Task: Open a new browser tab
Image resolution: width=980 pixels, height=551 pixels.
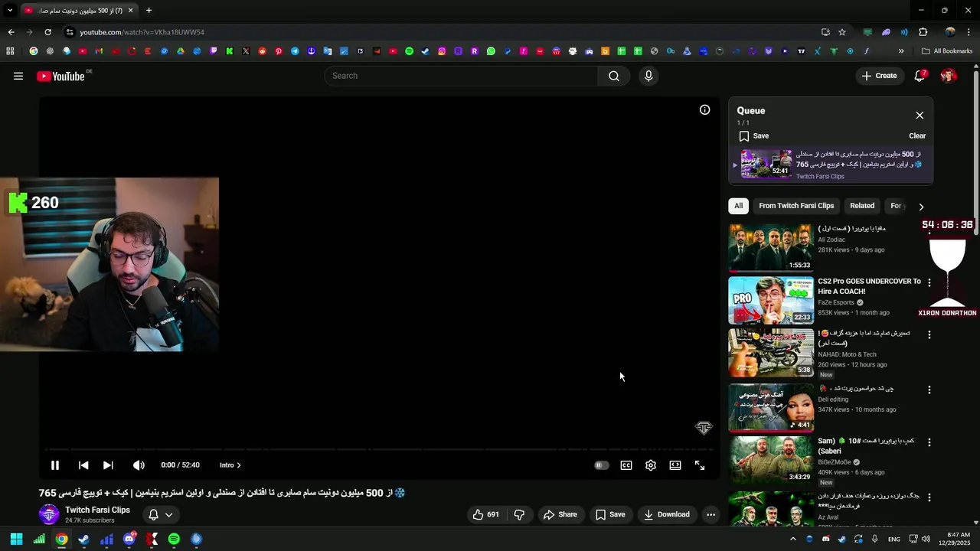Action: click(x=149, y=11)
